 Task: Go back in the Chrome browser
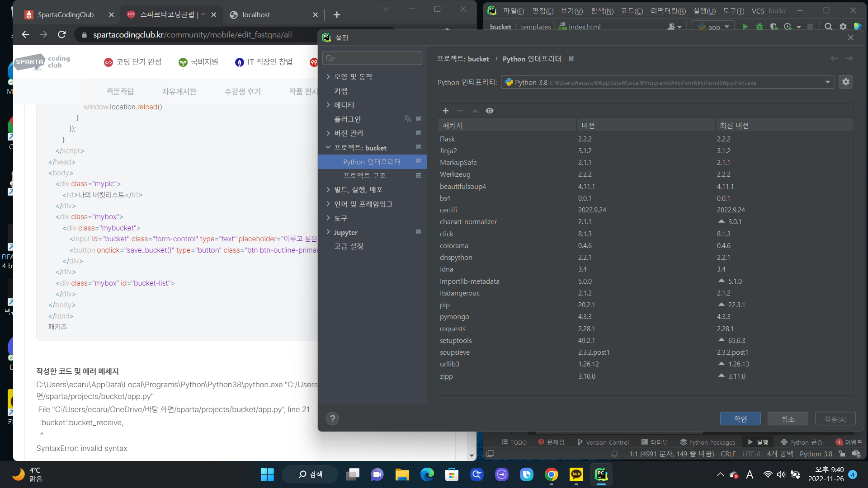(x=26, y=35)
